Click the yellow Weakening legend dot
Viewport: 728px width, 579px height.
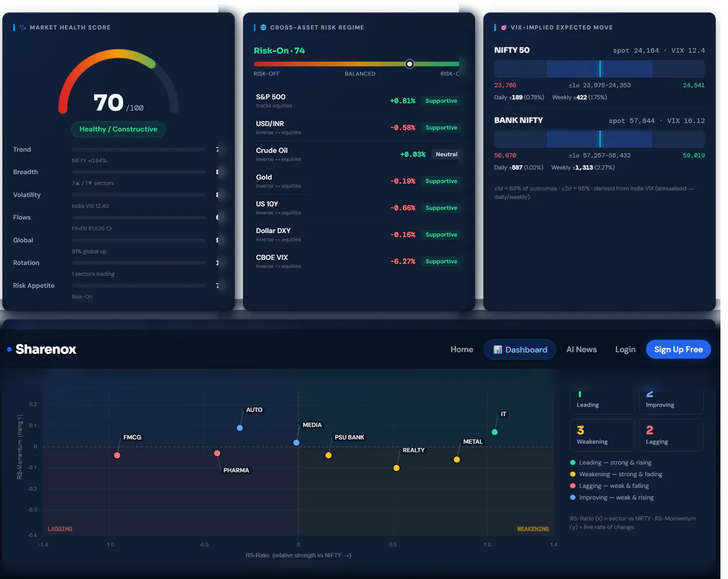(573, 474)
